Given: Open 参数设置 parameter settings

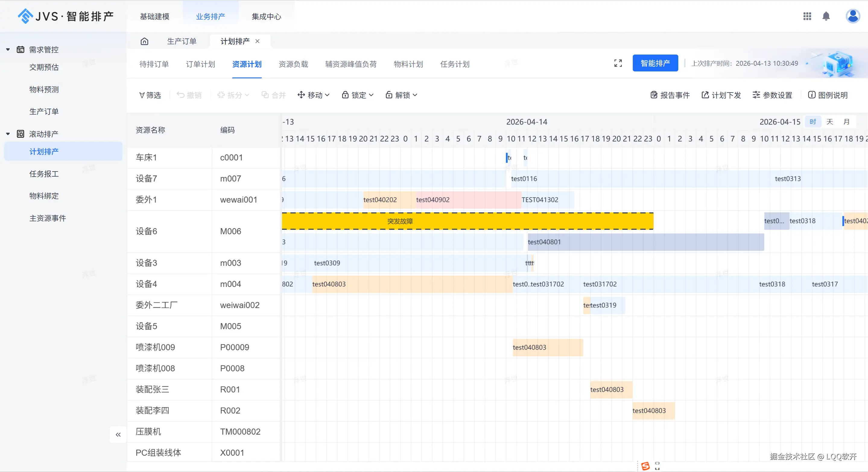Looking at the screenshot, I should [772, 95].
